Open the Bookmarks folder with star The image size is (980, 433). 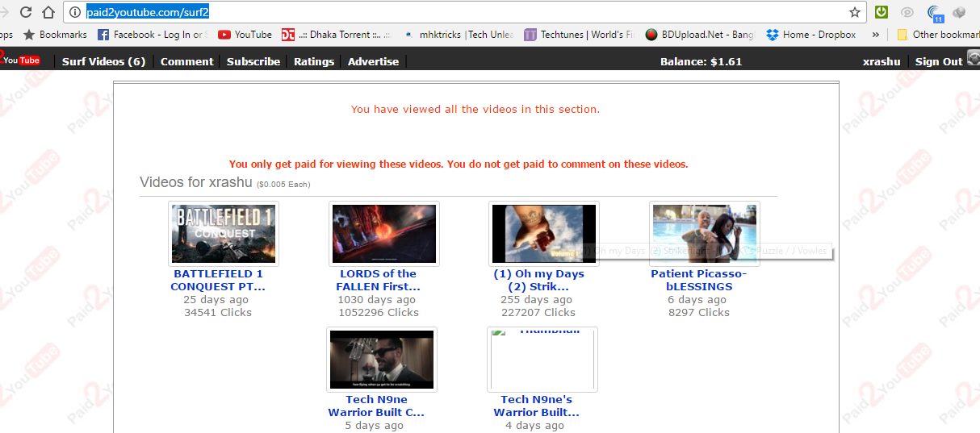[x=55, y=35]
